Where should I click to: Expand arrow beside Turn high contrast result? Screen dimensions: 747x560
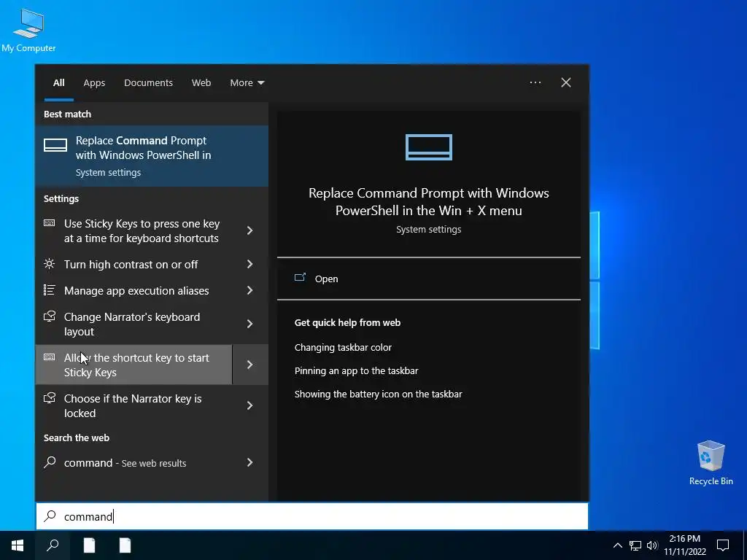[250, 264]
